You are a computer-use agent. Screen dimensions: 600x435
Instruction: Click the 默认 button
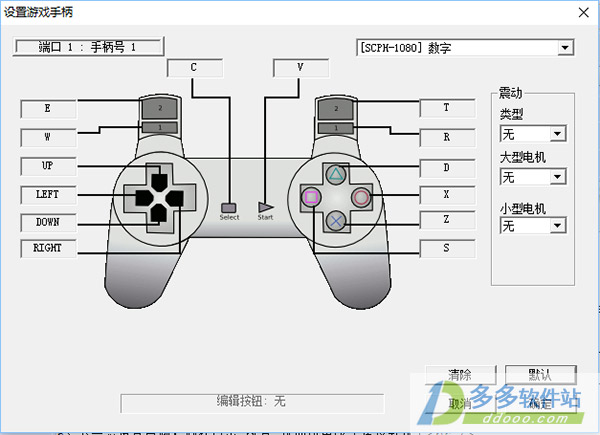541,375
